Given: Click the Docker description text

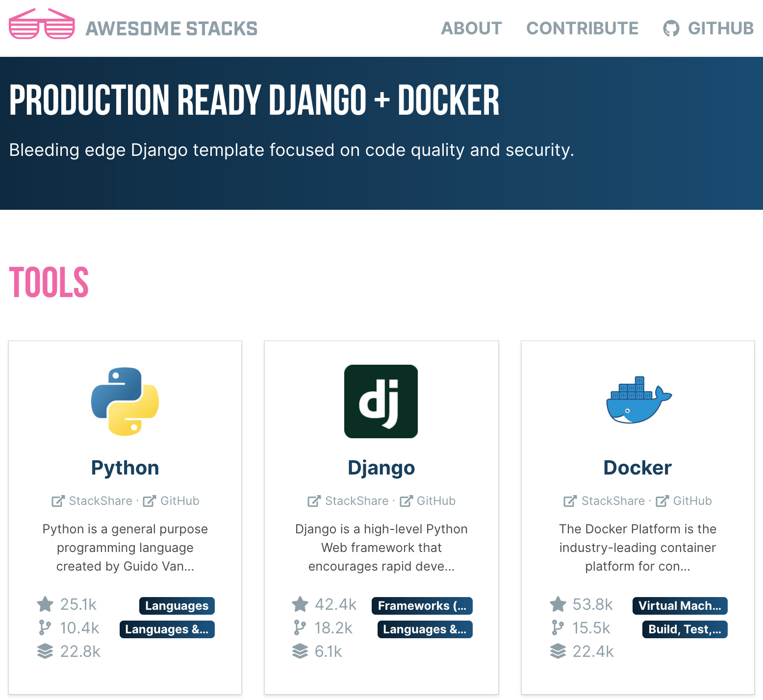Looking at the screenshot, I should 637,548.
